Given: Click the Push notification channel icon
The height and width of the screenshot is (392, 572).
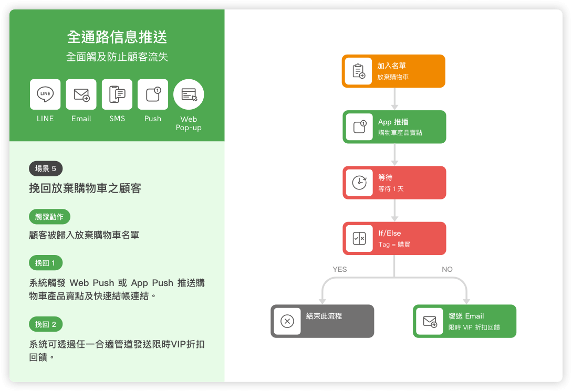Looking at the screenshot, I should [153, 94].
